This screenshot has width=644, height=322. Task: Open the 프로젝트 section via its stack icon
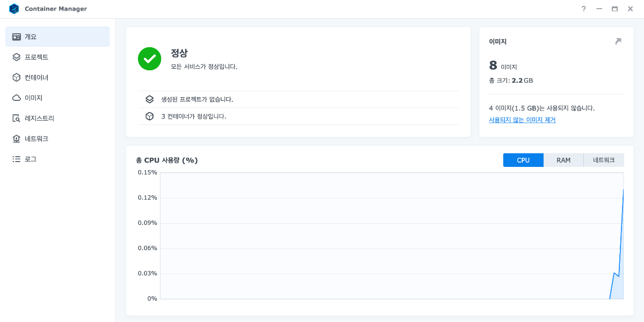point(17,57)
